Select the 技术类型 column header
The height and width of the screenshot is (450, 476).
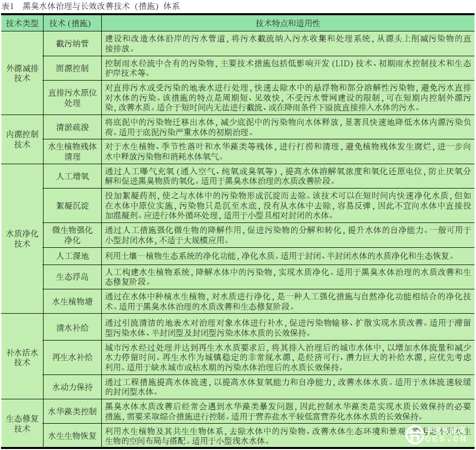coord(22,24)
